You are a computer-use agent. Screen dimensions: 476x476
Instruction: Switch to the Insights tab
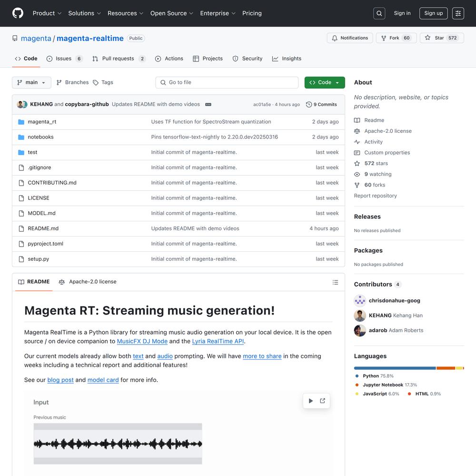pos(287,59)
